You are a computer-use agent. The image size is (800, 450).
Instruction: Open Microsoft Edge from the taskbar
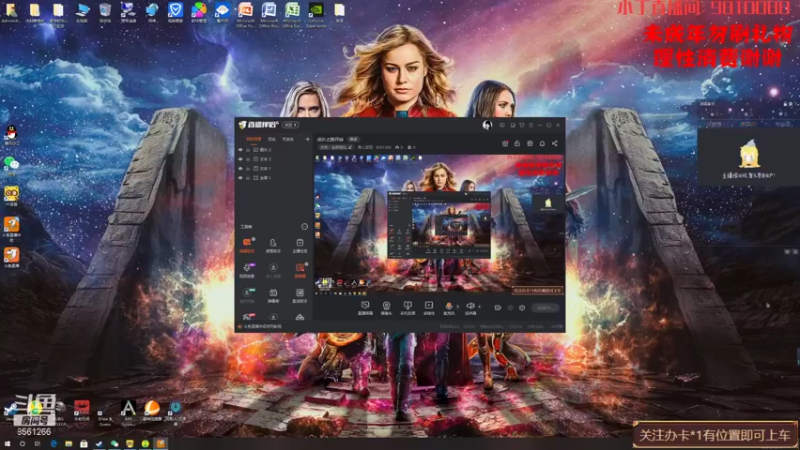coord(53,444)
